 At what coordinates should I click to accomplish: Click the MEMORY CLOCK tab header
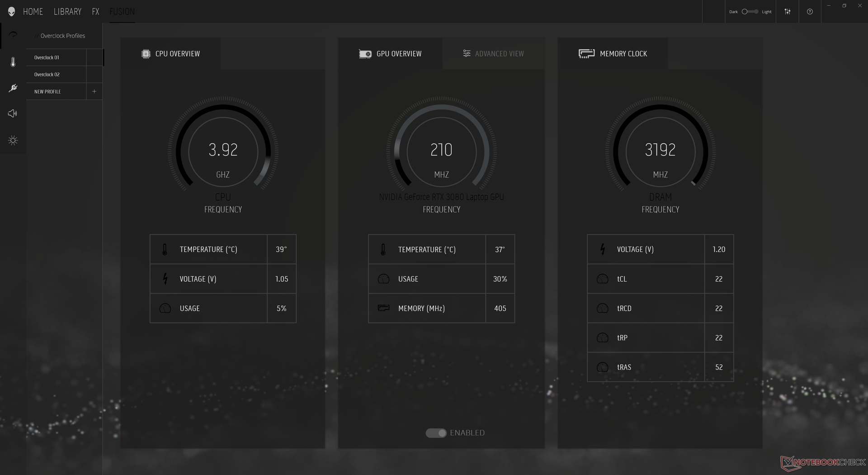coord(613,54)
